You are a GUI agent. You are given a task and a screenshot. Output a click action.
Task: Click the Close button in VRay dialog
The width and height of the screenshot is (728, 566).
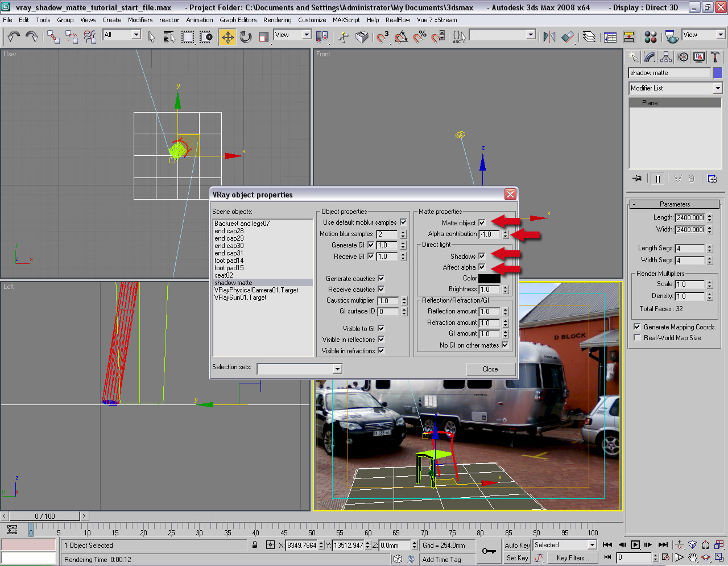[x=490, y=369]
